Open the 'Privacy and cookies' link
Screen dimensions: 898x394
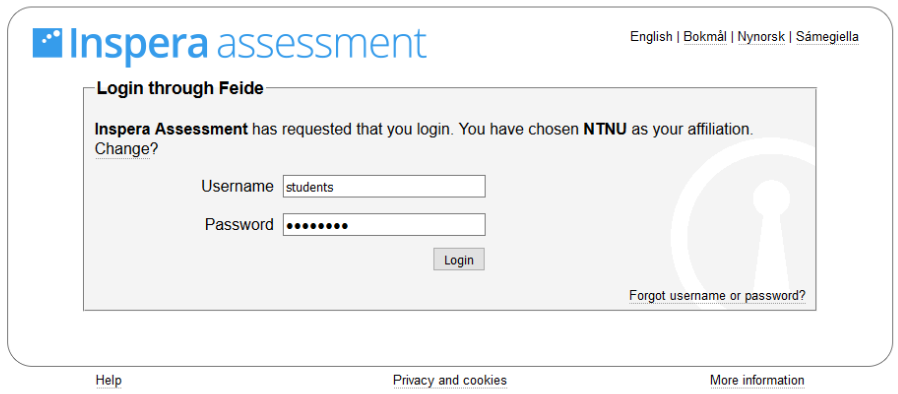450,380
